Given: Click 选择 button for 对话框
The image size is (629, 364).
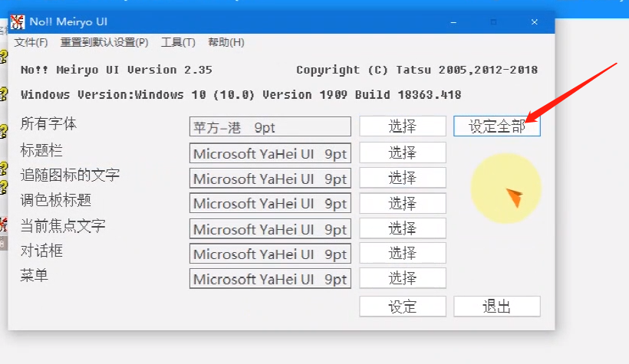Looking at the screenshot, I should [x=403, y=253].
